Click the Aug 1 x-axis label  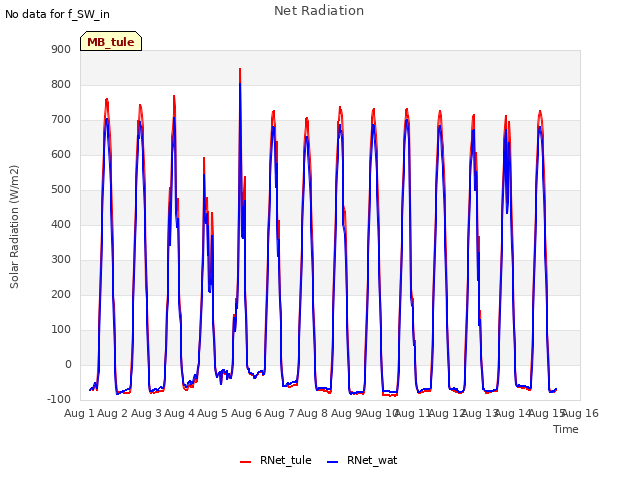[79, 413]
